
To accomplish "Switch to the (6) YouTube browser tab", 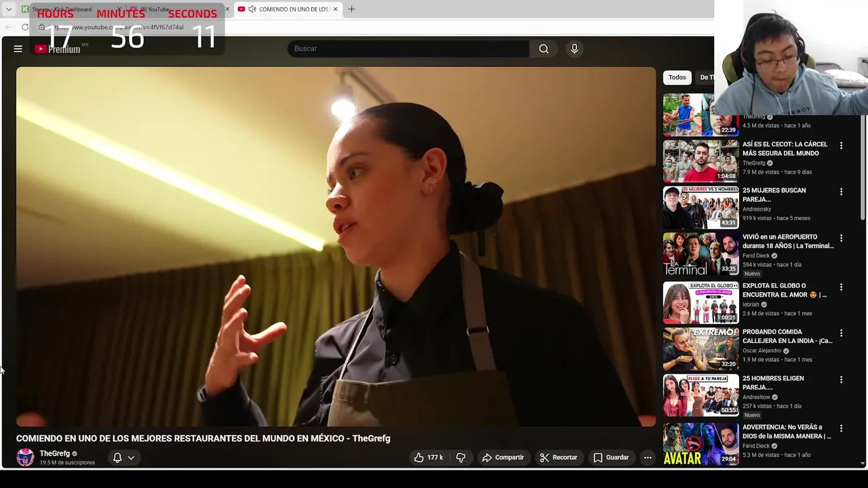I will pos(178,9).
